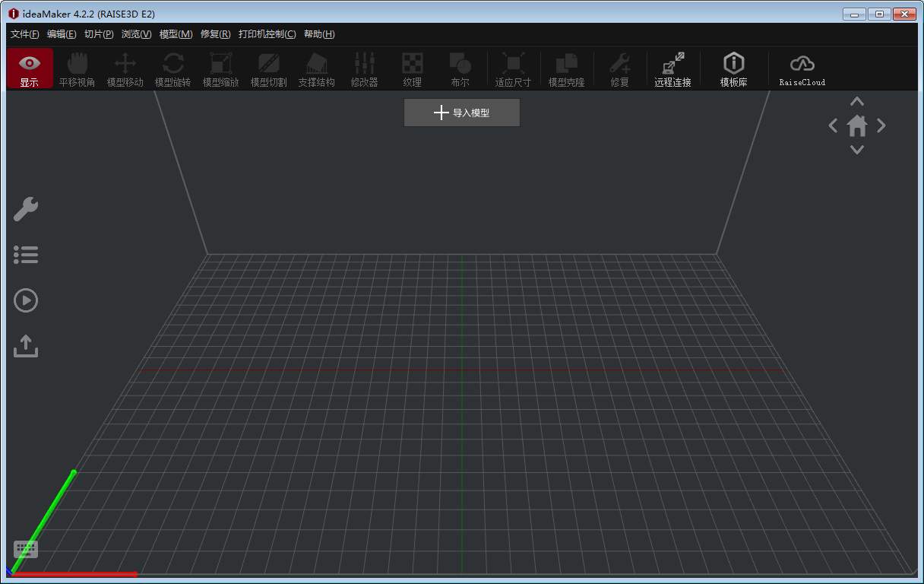The image size is (924, 584).
Task: Open the 文件(F) menu
Action: (24, 34)
